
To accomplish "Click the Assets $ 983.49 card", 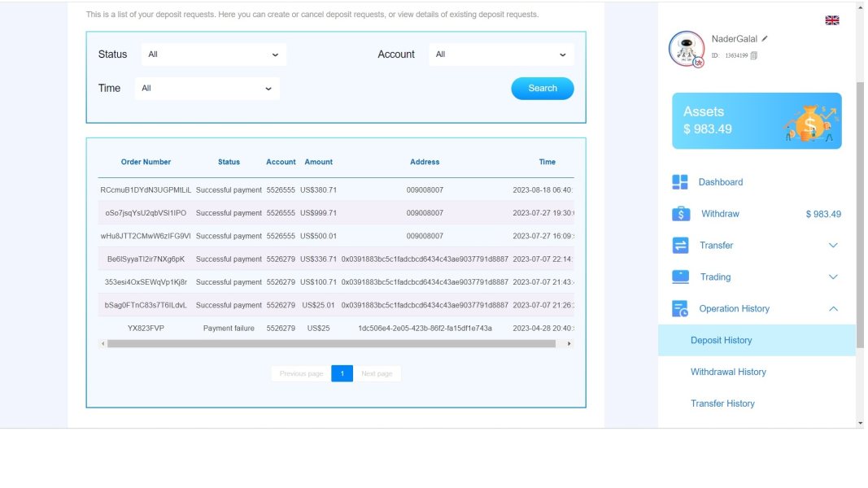I will pos(757,120).
